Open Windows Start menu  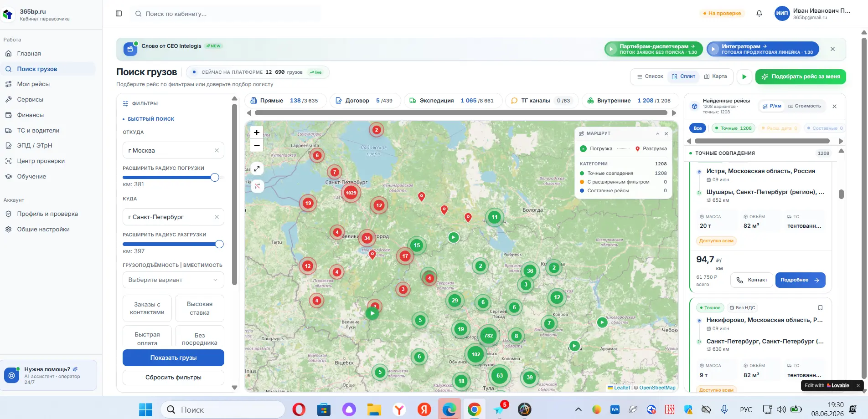pyautogui.click(x=145, y=409)
